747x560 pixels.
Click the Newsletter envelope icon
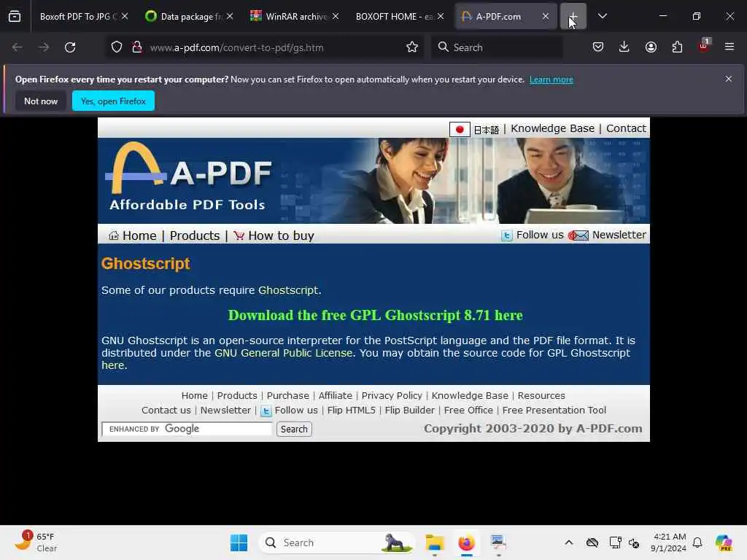pos(578,236)
